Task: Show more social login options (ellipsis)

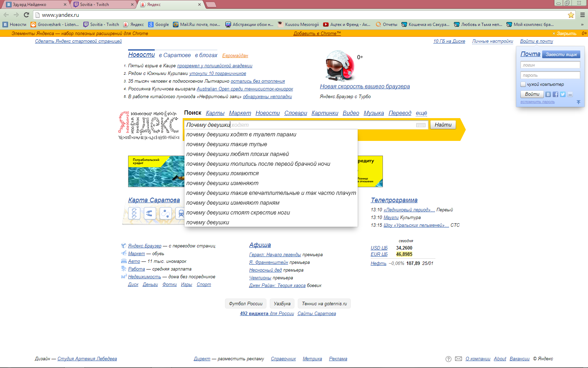Action: coord(570,94)
